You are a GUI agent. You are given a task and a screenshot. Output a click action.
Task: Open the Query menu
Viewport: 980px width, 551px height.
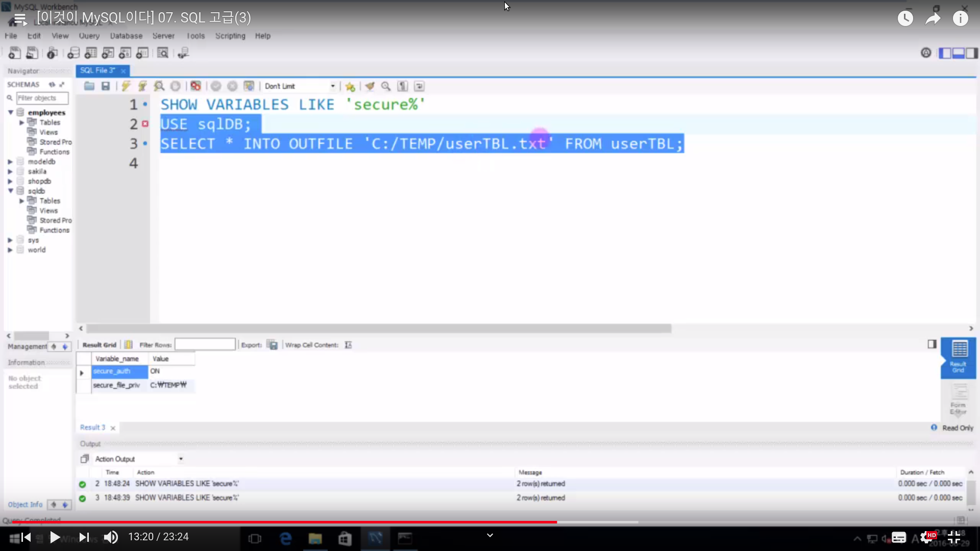coord(89,36)
